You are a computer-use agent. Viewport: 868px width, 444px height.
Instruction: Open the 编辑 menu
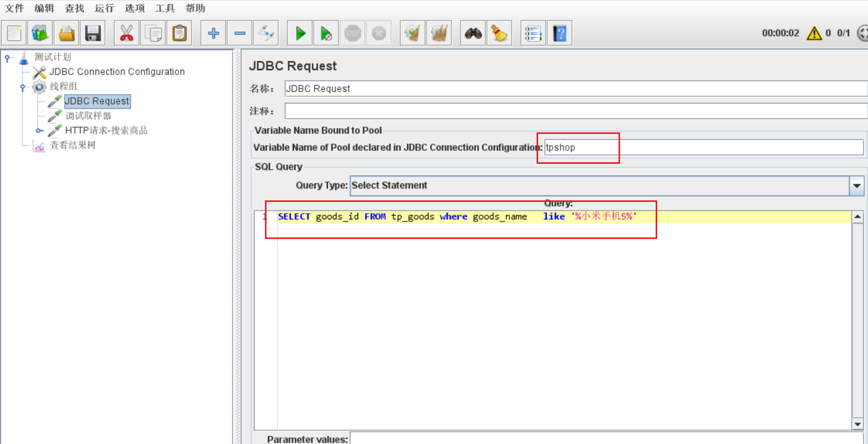[x=44, y=8]
